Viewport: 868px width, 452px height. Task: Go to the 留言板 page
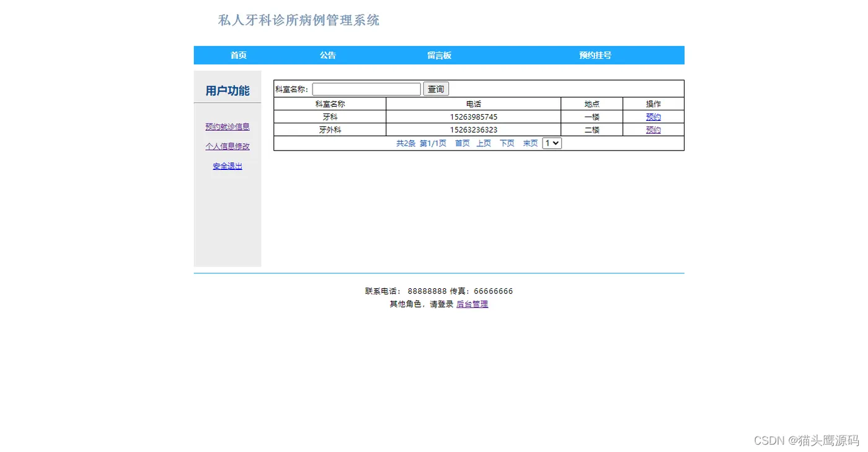[x=440, y=55]
